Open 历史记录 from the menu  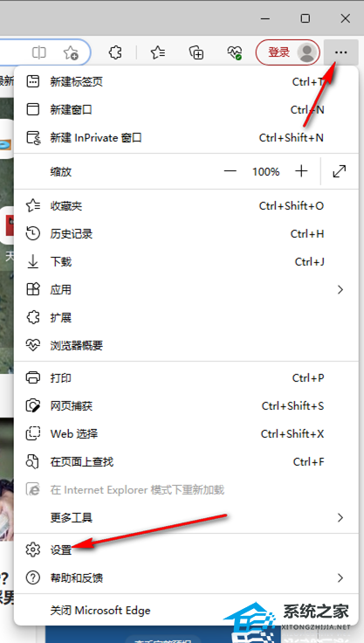click(187, 234)
